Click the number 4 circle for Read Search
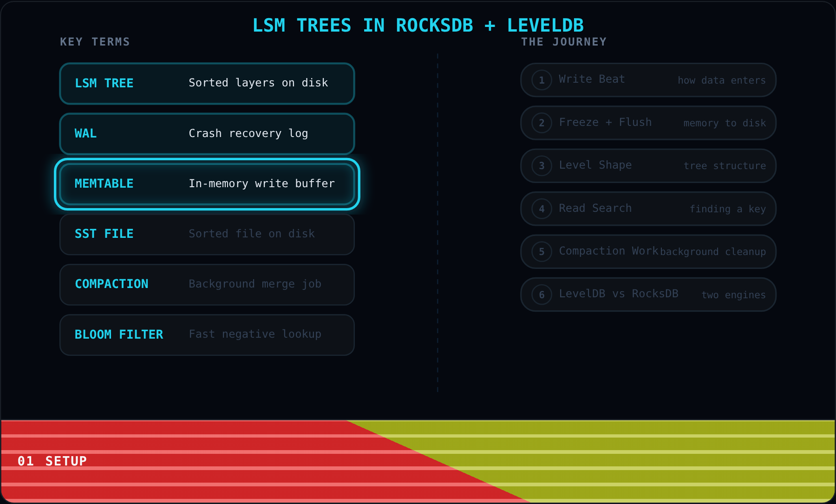The height and width of the screenshot is (504, 836). (x=542, y=209)
